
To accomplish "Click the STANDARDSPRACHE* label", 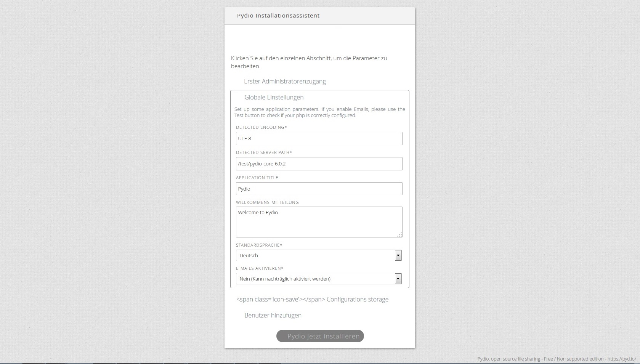I will [259, 245].
